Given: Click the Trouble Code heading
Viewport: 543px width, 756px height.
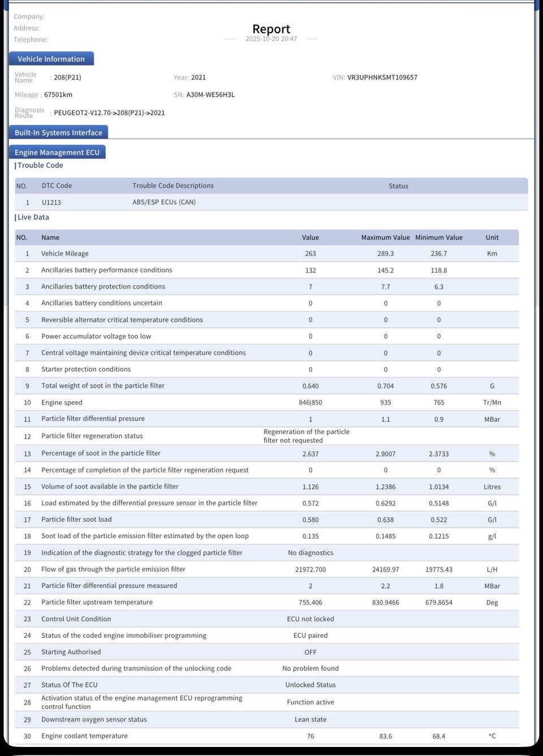Looking at the screenshot, I should click(x=40, y=165).
